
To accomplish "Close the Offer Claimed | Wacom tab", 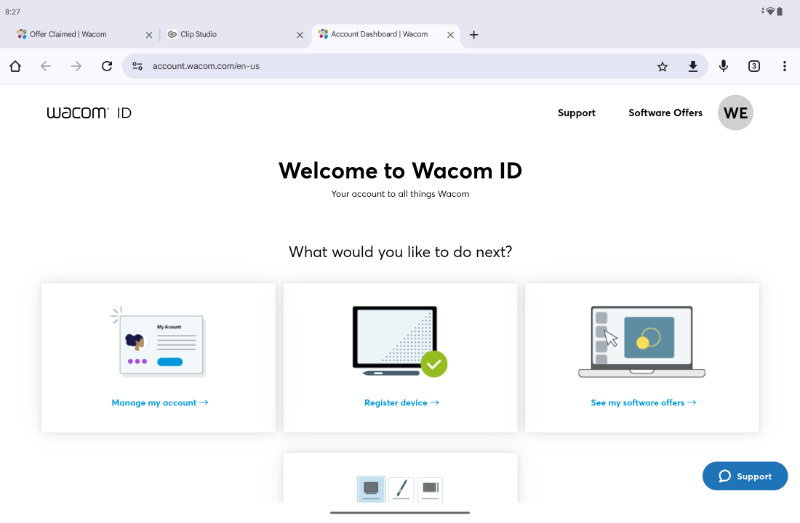I will tap(149, 35).
